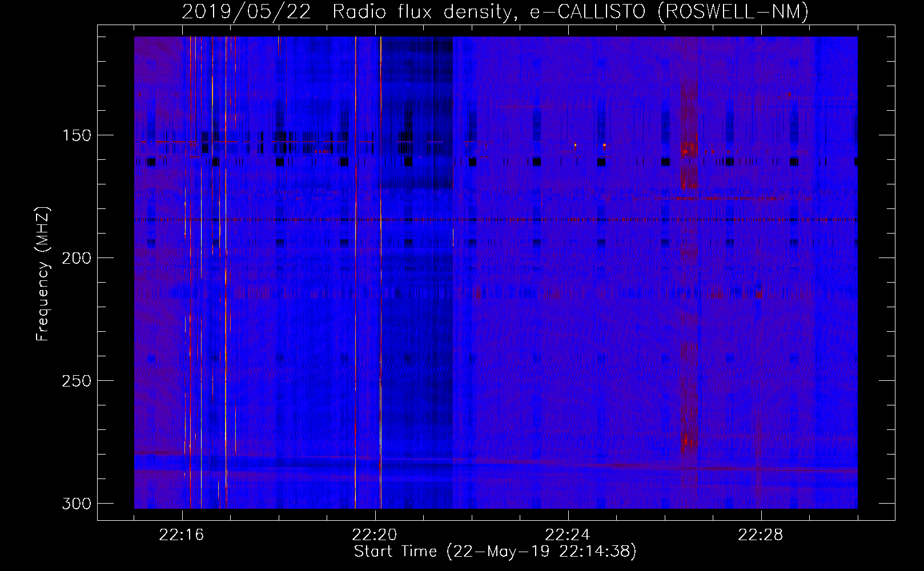The image size is (924, 571).
Task: Click the "Frequency (MHZ)" axis label
Action: 43,274
